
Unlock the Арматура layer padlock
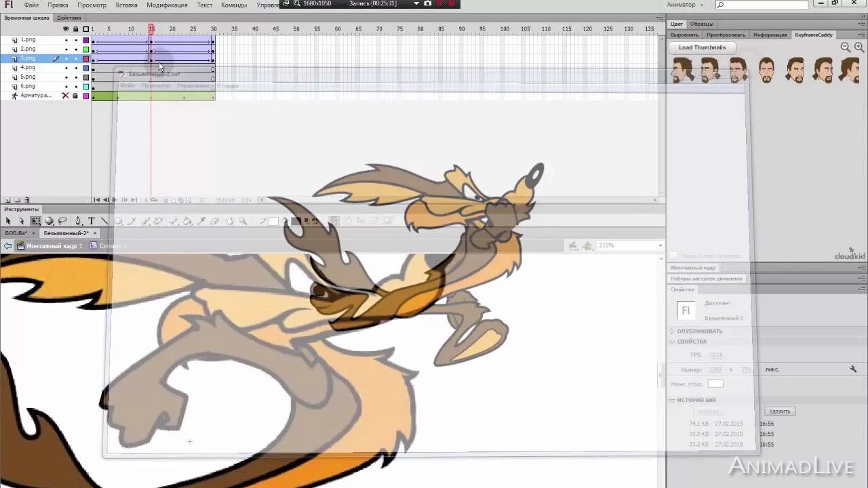point(76,96)
